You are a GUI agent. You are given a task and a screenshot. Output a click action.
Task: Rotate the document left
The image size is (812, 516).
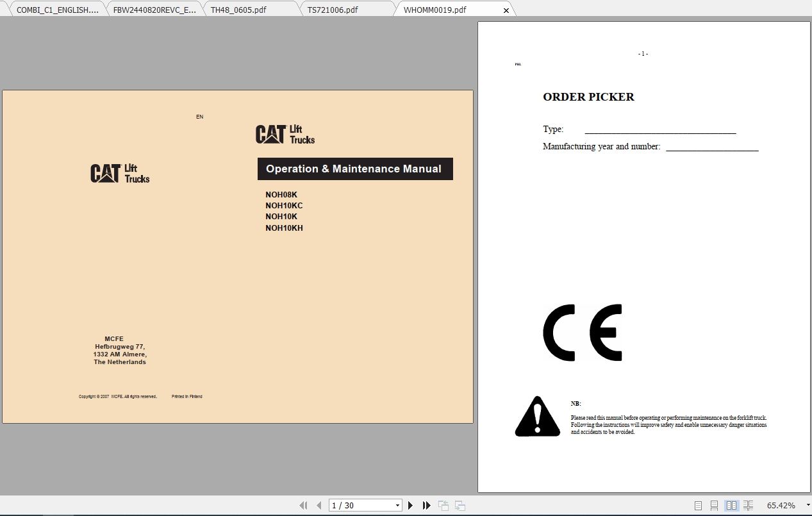(x=443, y=505)
